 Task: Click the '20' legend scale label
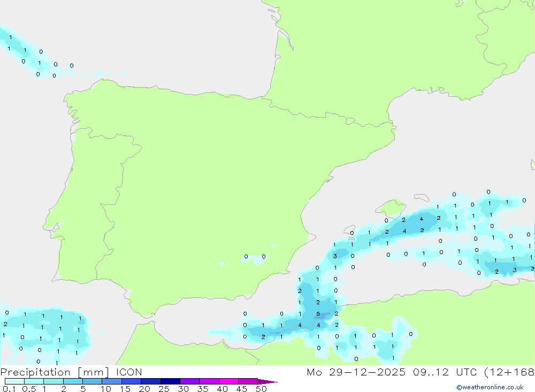[x=144, y=389]
